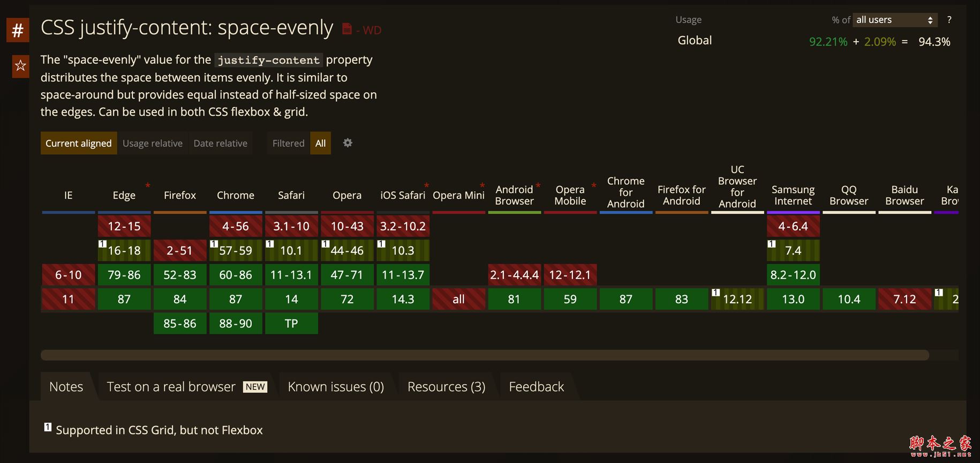Viewport: 980px width, 463px height.
Task: Click the Firefox column header
Action: click(x=180, y=195)
